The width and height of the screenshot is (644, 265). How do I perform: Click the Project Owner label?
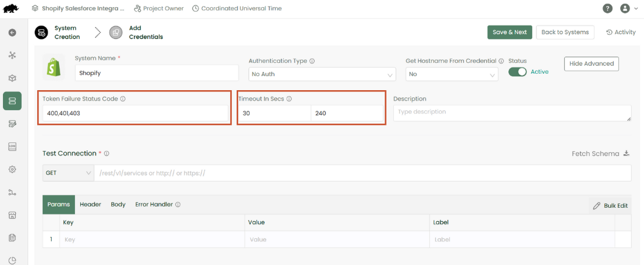[x=164, y=8]
